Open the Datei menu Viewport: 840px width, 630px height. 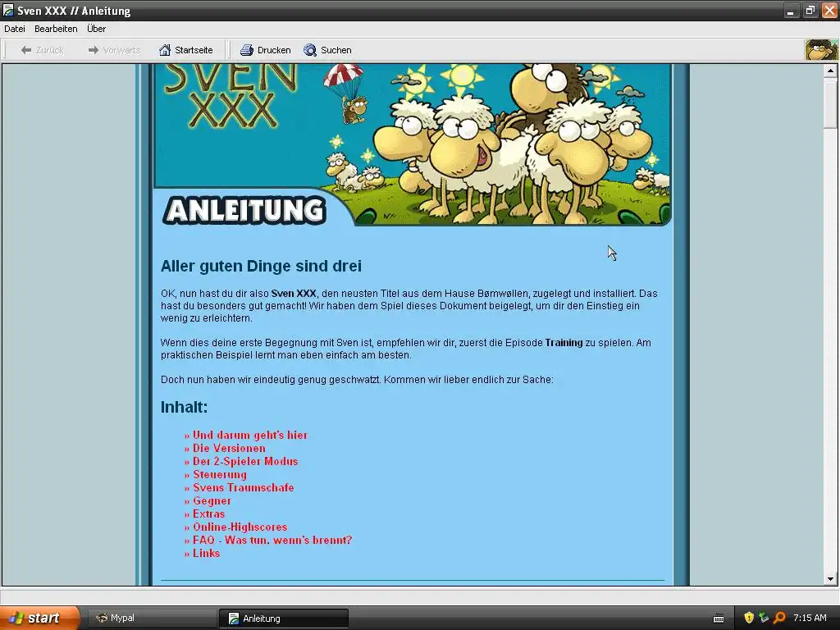pos(15,29)
